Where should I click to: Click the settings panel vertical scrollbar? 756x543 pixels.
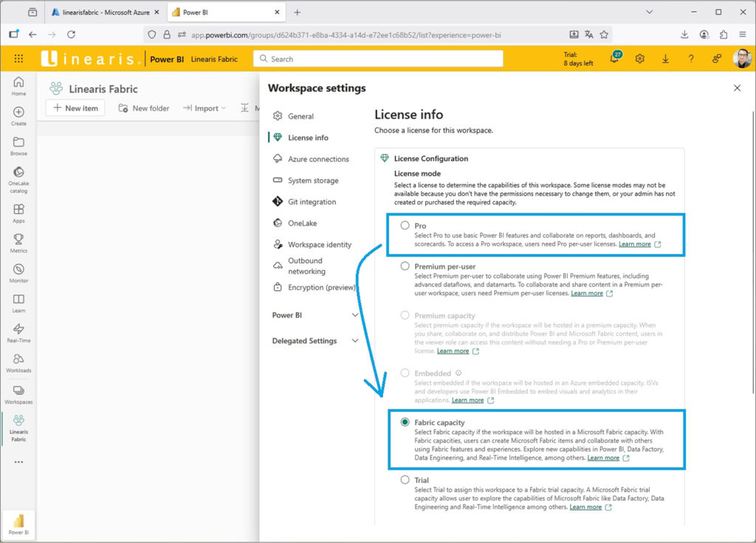(x=752, y=252)
